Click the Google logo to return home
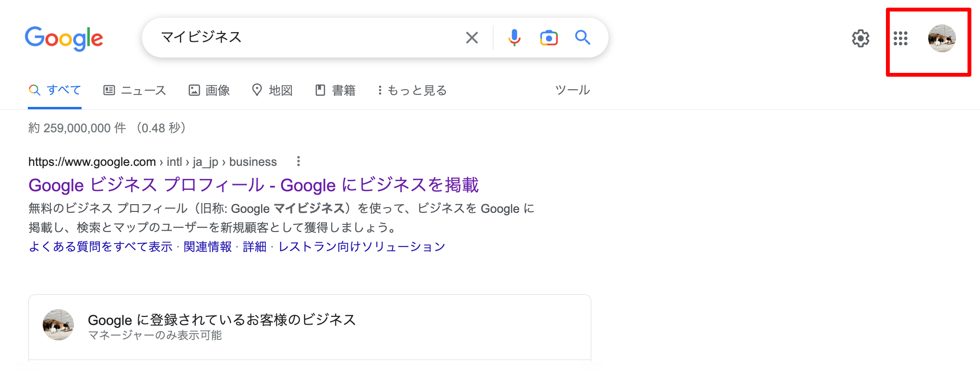The width and height of the screenshot is (980, 372). point(64,38)
